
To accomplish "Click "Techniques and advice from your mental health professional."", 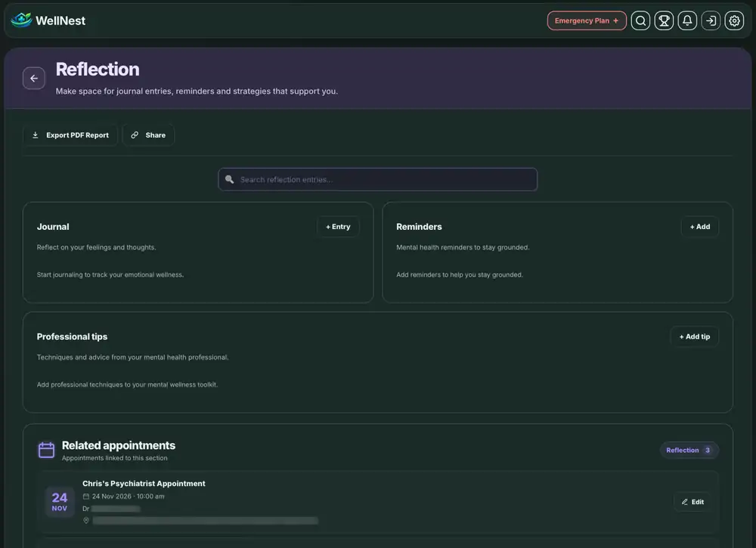I will [x=132, y=357].
